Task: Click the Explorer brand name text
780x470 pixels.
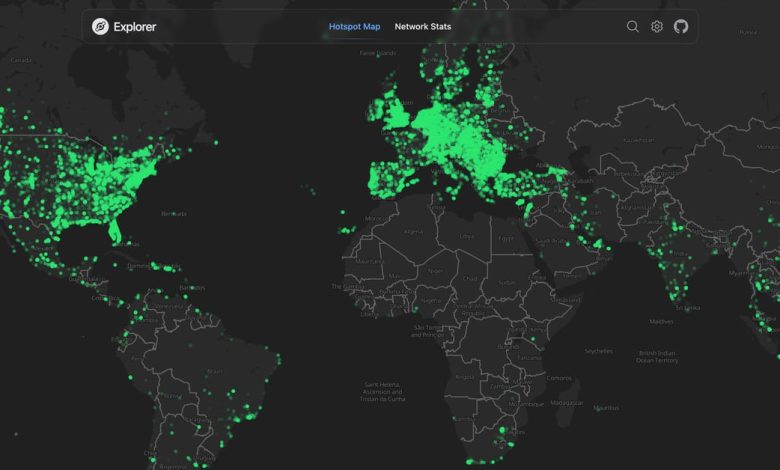Action: tap(136, 27)
